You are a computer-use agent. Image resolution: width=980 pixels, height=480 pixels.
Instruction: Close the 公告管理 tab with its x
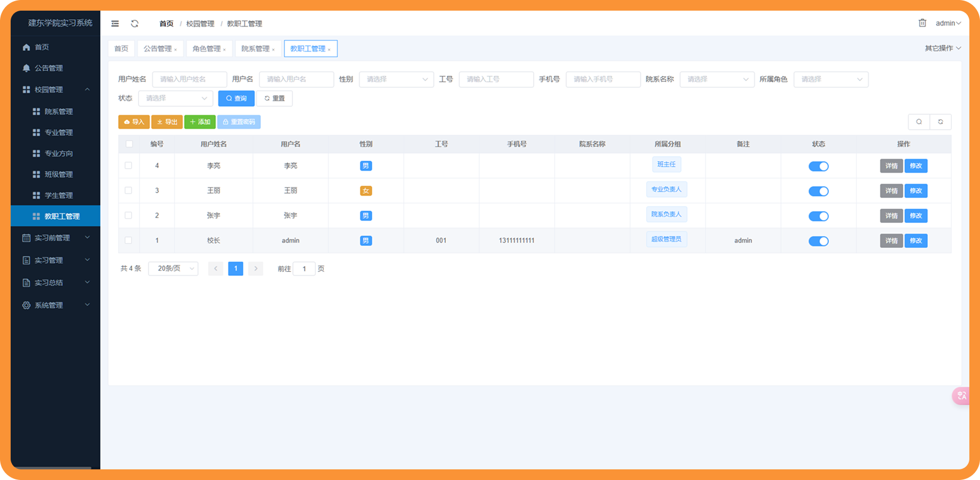(x=176, y=49)
